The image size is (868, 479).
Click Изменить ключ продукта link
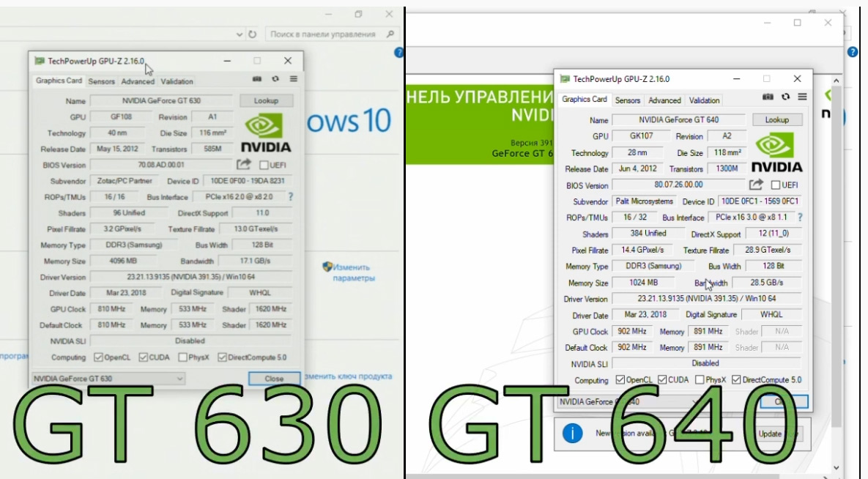(x=349, y=376)
